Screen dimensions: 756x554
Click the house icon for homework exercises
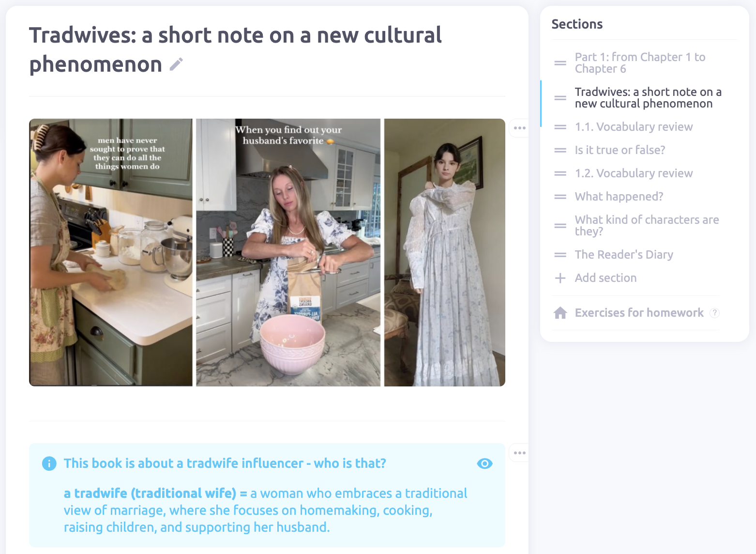click(x=560, y=313)
